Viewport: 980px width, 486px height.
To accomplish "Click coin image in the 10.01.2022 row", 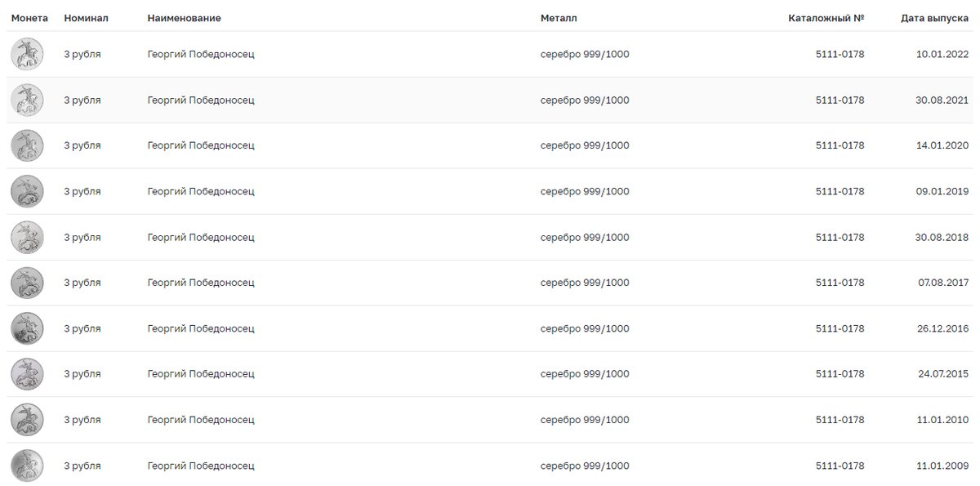I will coord(27,55).
